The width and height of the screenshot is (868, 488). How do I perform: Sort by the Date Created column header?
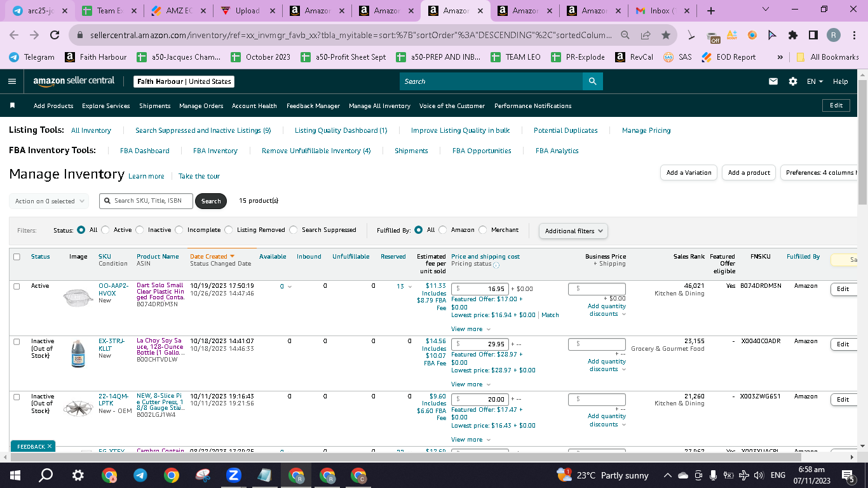pos(212,257)
